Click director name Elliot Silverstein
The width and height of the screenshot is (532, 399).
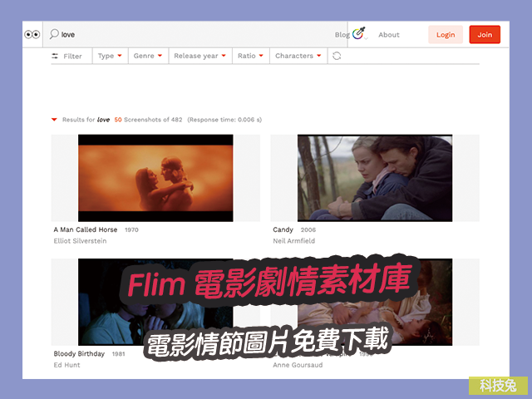pos(80,241)
